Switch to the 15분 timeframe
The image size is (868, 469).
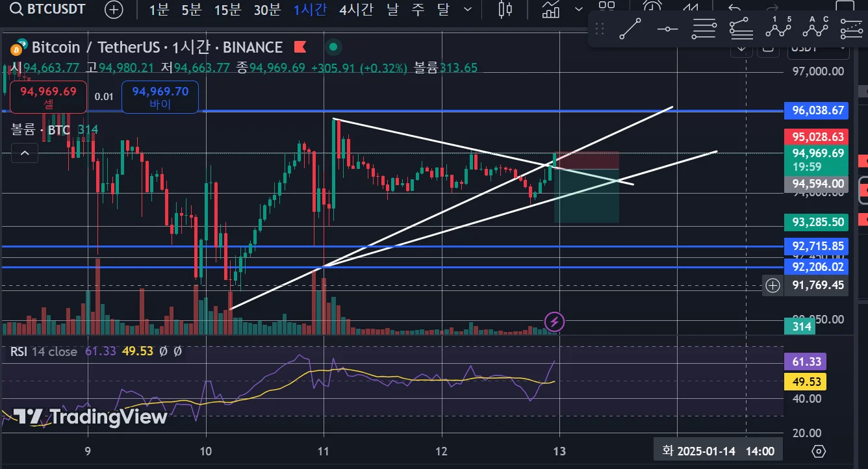coord(227,9)
